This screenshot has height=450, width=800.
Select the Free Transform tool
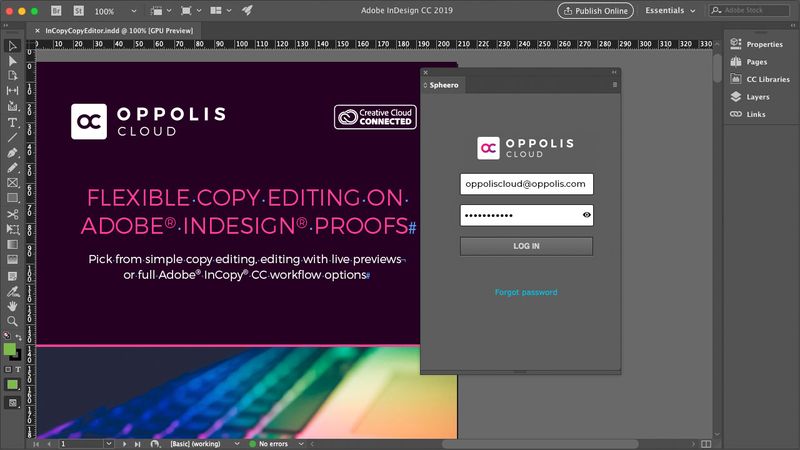click(x=12, y=230)
